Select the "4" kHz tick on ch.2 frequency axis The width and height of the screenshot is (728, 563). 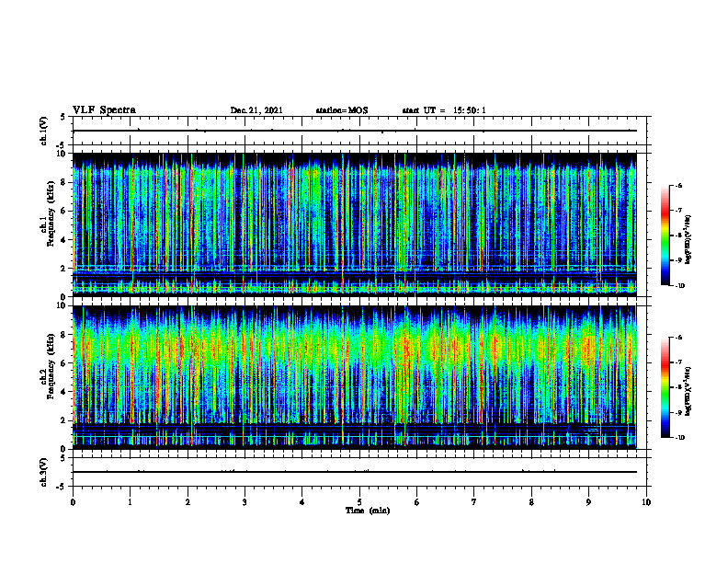[63, 392]
